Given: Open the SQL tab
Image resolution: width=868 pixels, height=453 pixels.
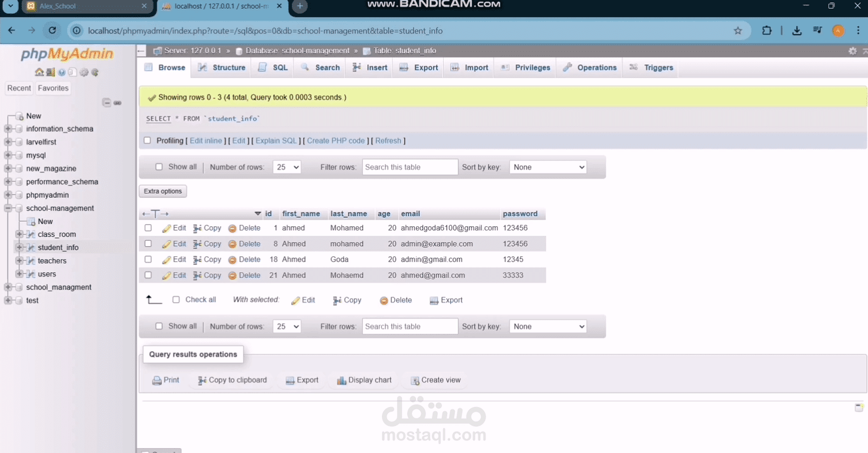Looking at the screenshot, I should (273, 68).
